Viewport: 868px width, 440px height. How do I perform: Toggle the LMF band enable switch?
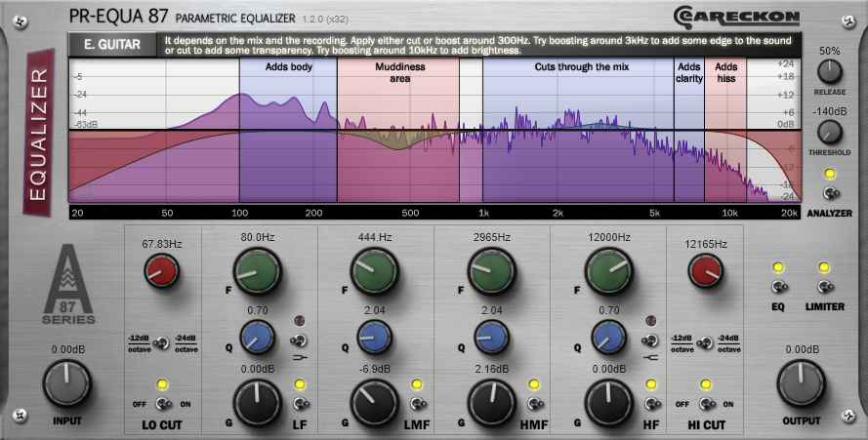pyautogui.click(x=417, y=404)
